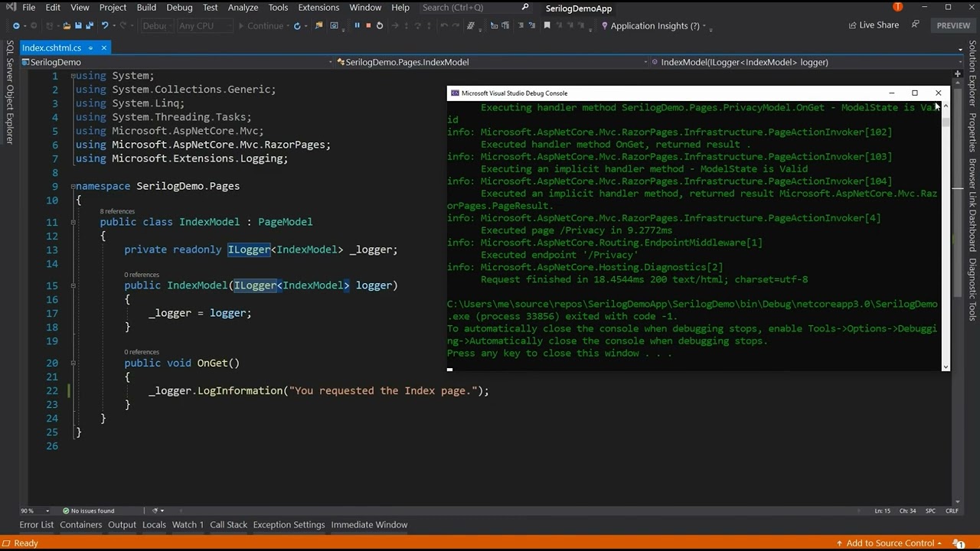Screen dimensions: 980x551
Task: Open a file with the folder icon
Action: click(67, 26)
